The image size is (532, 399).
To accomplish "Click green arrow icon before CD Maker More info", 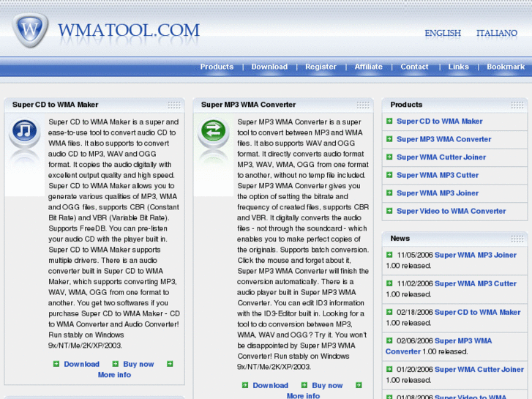I will [x=170, y=364].
